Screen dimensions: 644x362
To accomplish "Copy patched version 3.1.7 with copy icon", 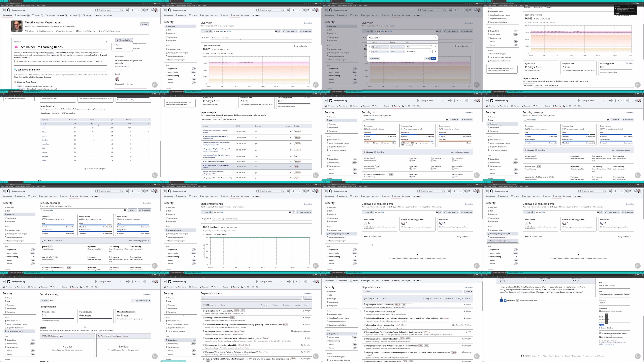I will (578, 281).
